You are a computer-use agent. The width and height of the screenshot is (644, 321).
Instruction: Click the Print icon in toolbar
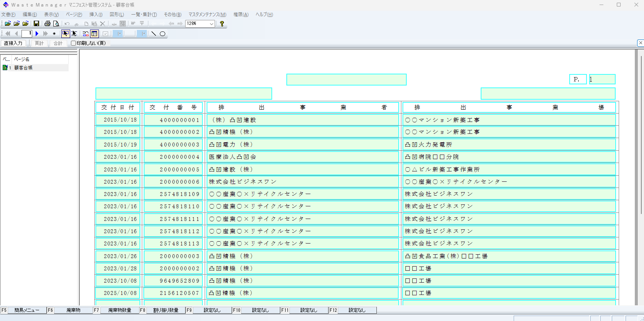[x=48, y=24]
